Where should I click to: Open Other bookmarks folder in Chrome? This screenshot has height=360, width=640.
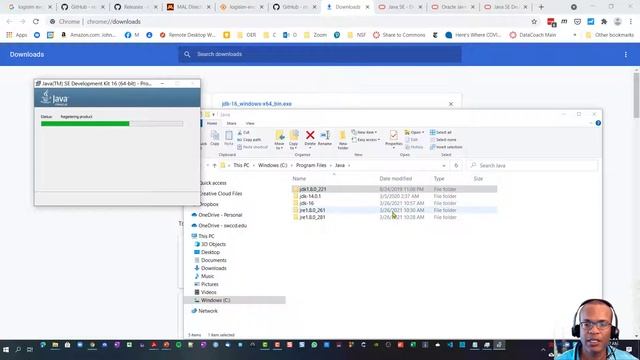pos(609,35)
